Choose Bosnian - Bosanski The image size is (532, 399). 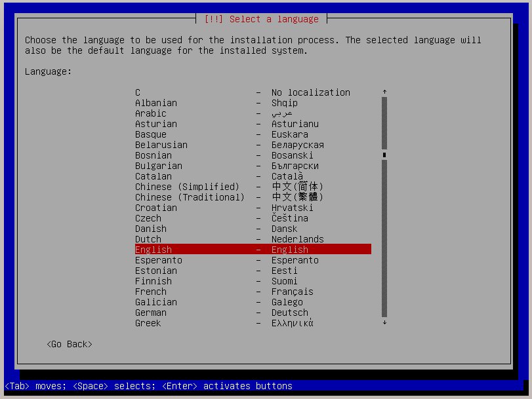coord(253,155)
